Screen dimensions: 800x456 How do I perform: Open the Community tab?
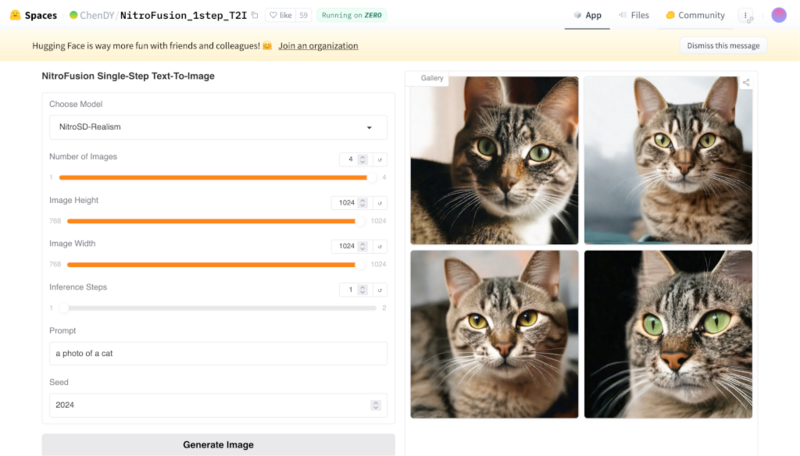pos(695,15)
